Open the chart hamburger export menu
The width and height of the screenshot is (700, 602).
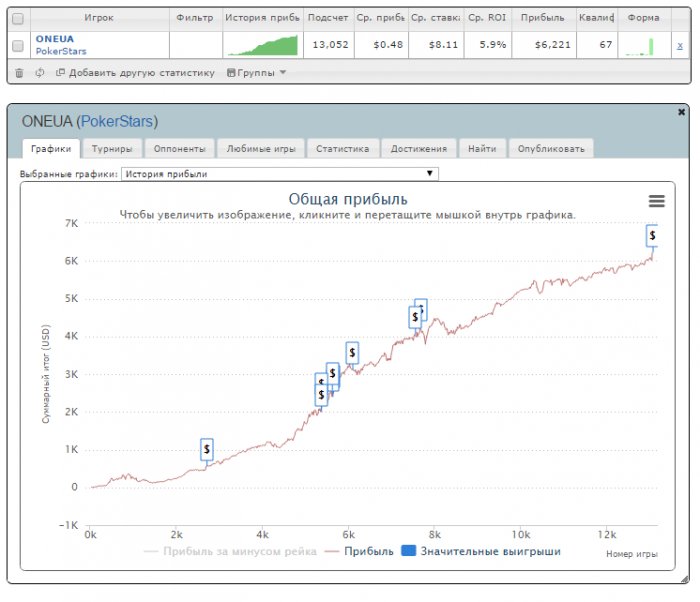coord(656,201)
